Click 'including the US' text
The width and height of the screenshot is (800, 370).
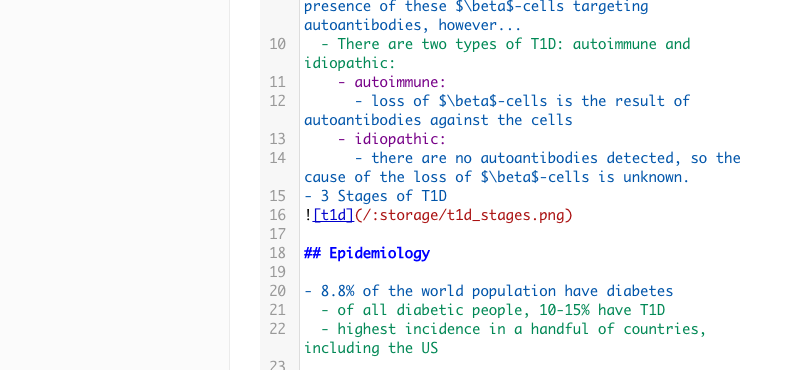(371, 348)
